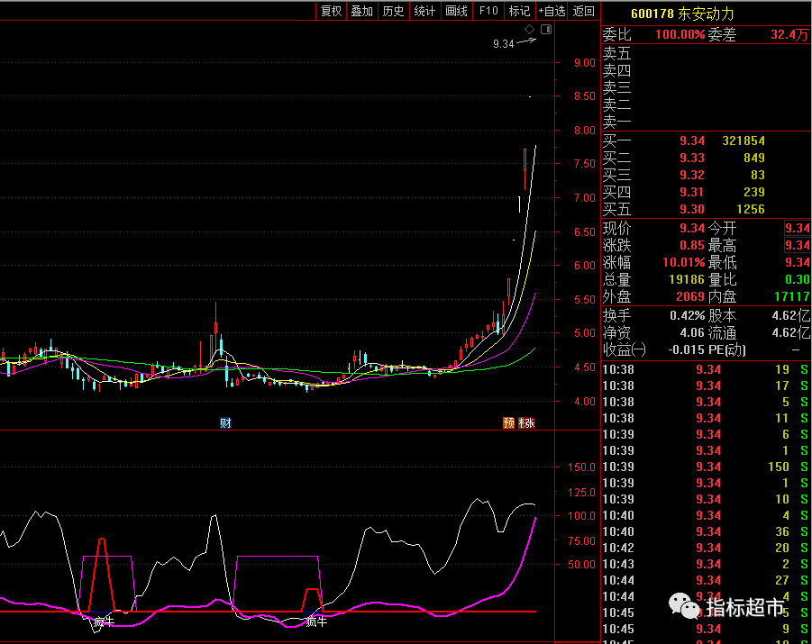Open the 复权 adjustment menu

coord(331,11)
